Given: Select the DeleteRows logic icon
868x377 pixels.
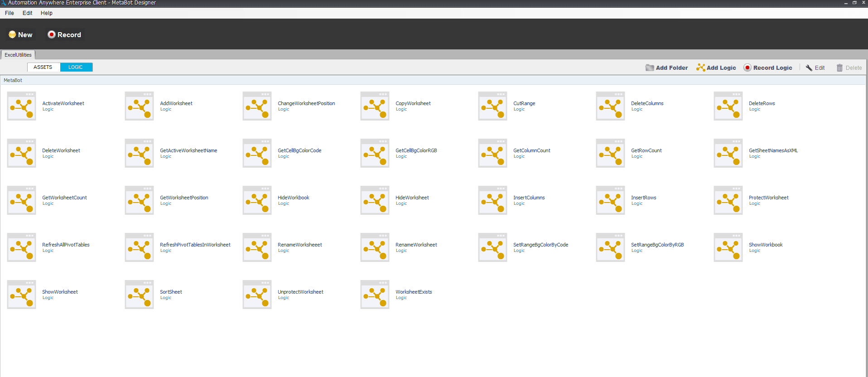Looking at the screenshot, I should pyautogui.click(x=728, y=106).
